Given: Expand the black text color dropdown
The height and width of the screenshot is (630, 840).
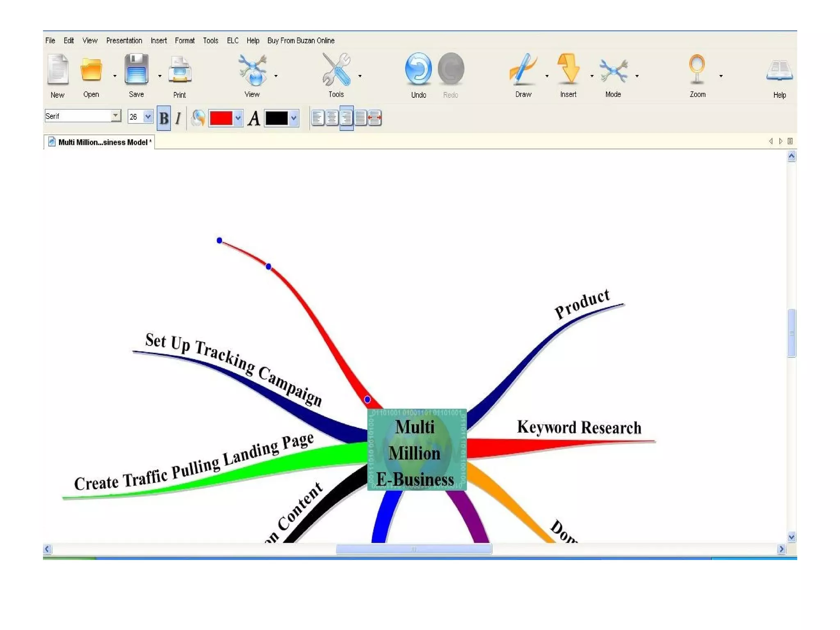Looking at the screenshot, I should pyautogui.click(x=294, y=119).
